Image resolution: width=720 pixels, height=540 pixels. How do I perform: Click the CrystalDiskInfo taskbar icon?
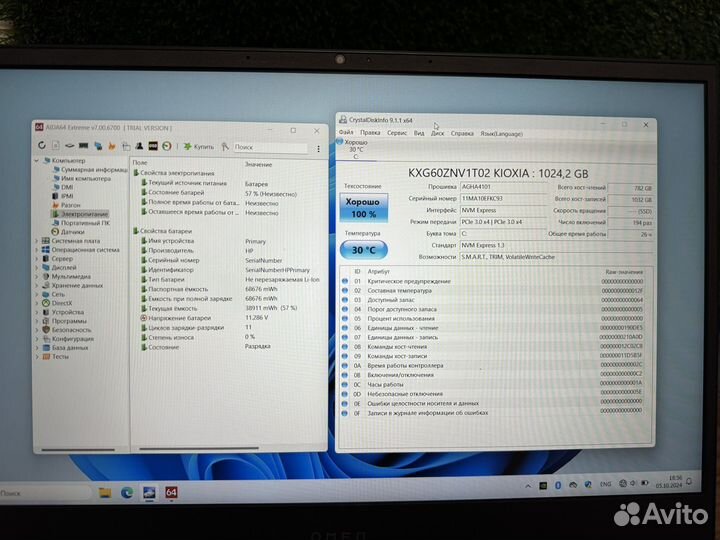tap(149, 493)
